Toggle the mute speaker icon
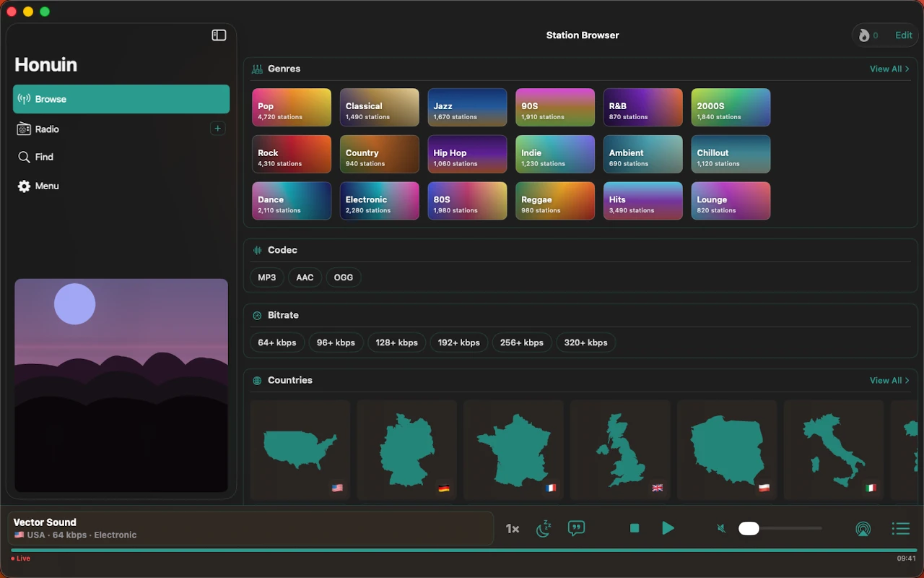Image resolution: width=924 pixels, height=578 pixels. point(721,529)
